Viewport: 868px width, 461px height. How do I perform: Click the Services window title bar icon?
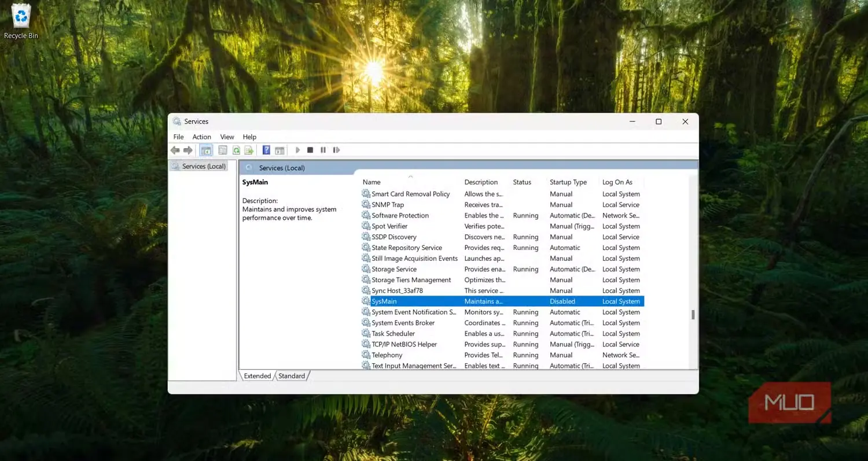pyautogui.click(x=176, y=121)
